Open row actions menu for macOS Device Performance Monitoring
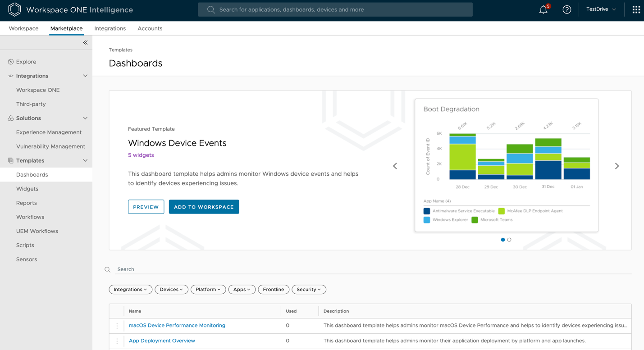This screenshot has height=350, width=644. (117, 326)
